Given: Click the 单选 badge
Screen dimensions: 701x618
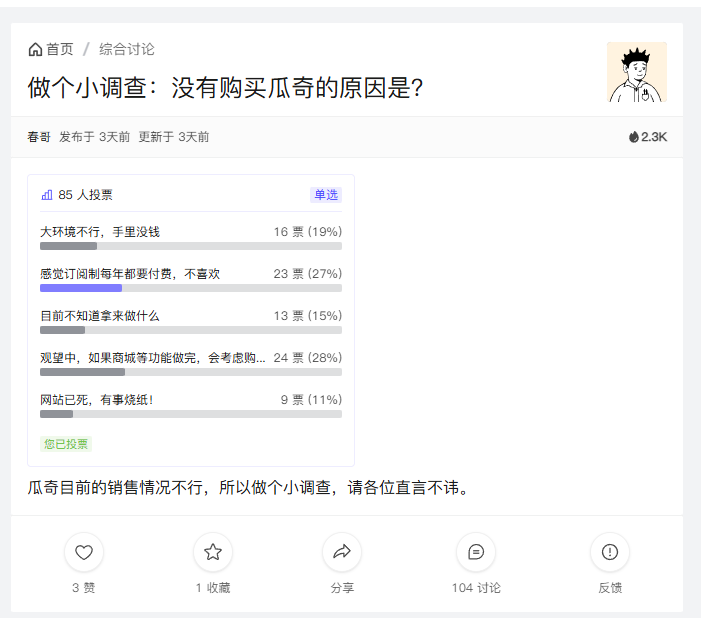Looking at the screenshot, I should tap(326, 195).
